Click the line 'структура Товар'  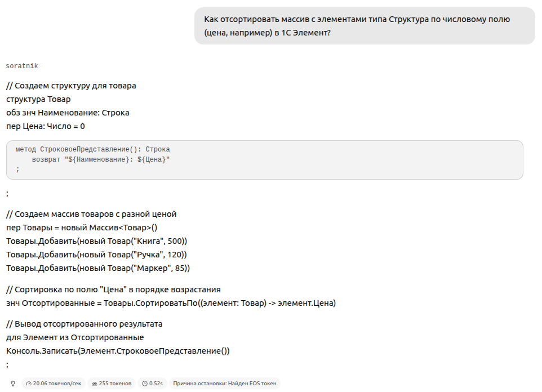pos(38,99)
